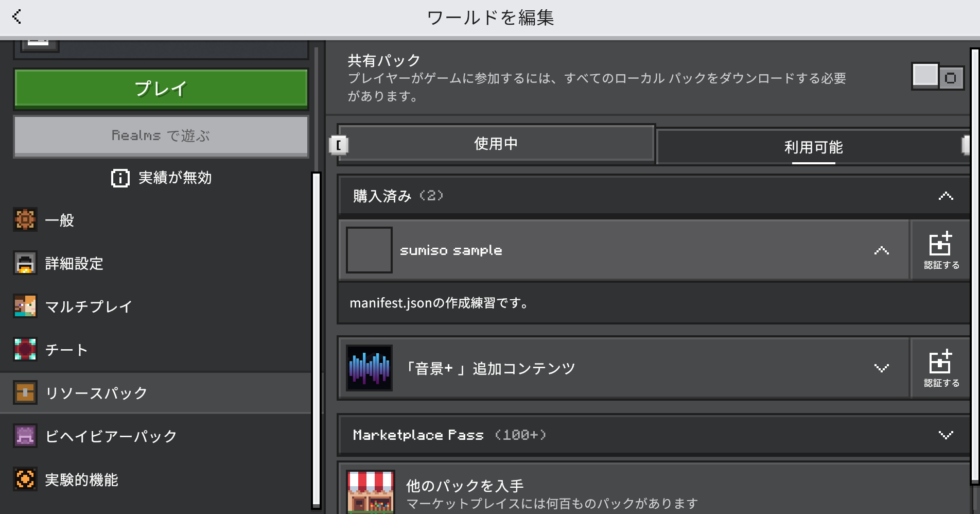Open the チート settings section

(x=25, y=350)
